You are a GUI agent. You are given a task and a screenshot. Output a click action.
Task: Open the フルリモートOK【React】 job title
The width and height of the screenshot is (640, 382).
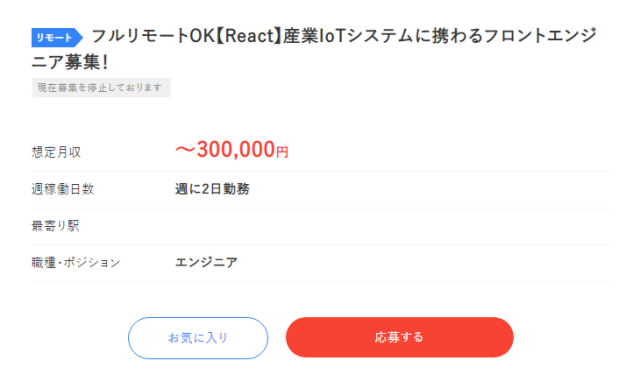point(314,49)
